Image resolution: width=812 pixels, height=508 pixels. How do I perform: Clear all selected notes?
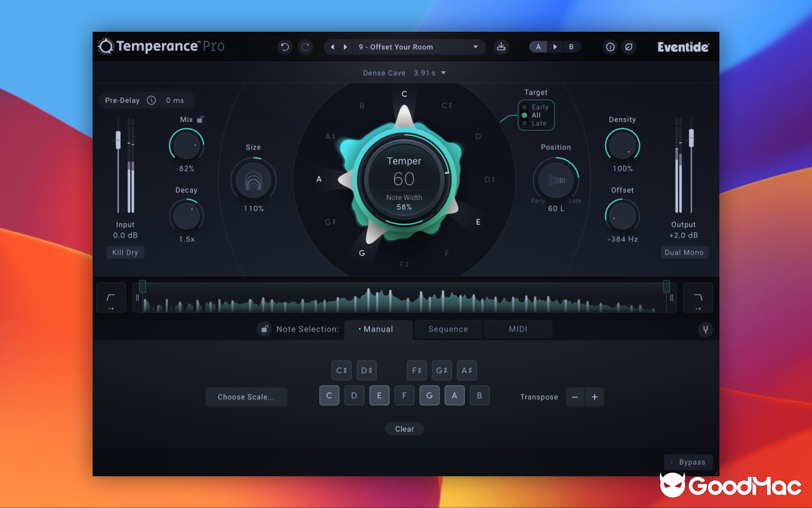tap(404, 429)
